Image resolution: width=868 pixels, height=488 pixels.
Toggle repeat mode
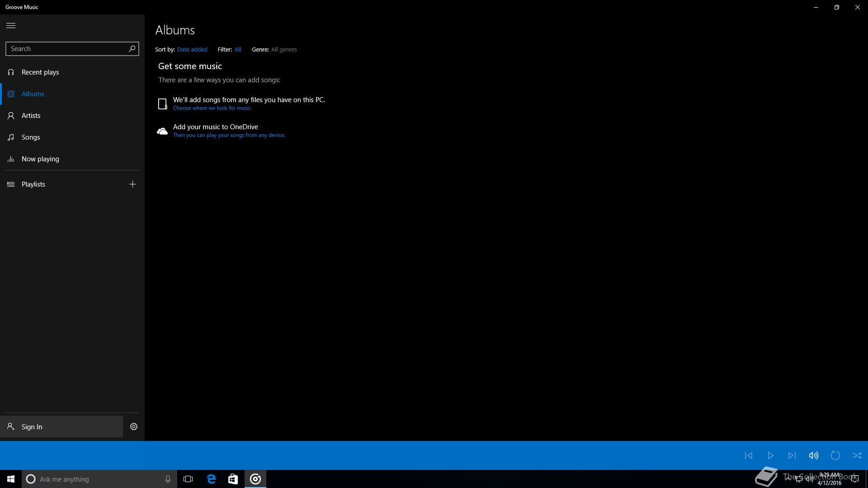tap(835, 455)
